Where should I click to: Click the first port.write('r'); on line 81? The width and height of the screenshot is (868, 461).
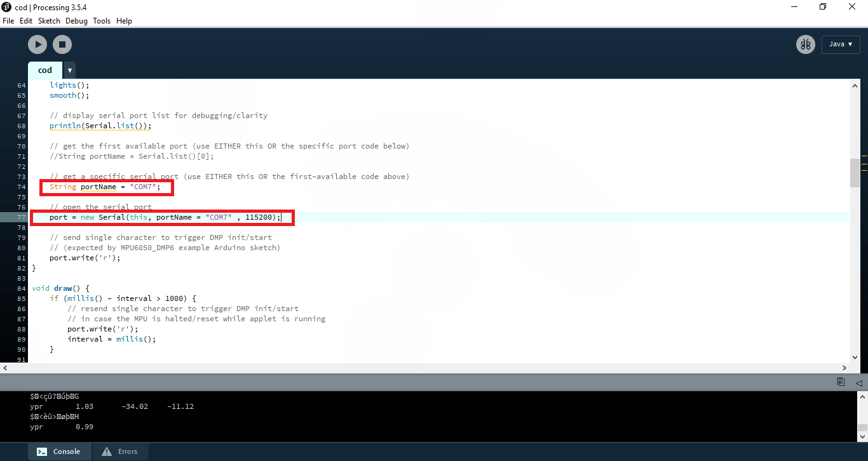pyautogui.click(x=85, y=258)
